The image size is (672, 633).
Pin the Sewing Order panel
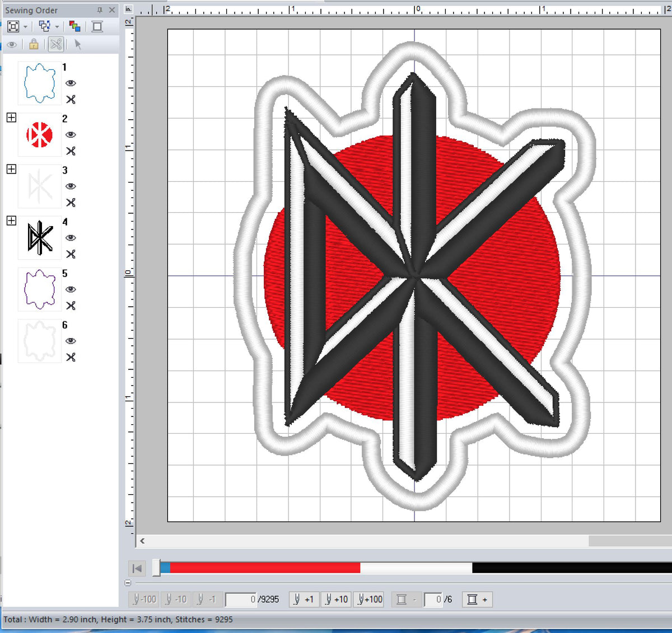click(100, 10)
